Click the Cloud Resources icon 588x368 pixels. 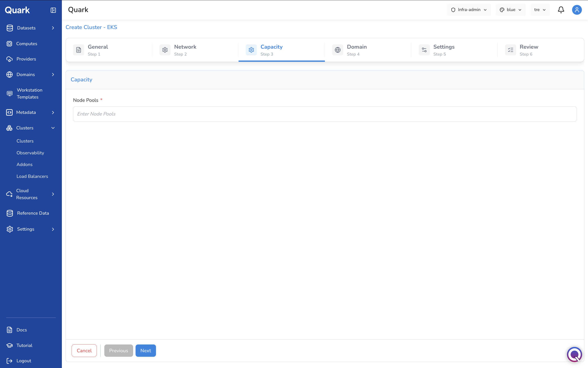tap(9, 194)
